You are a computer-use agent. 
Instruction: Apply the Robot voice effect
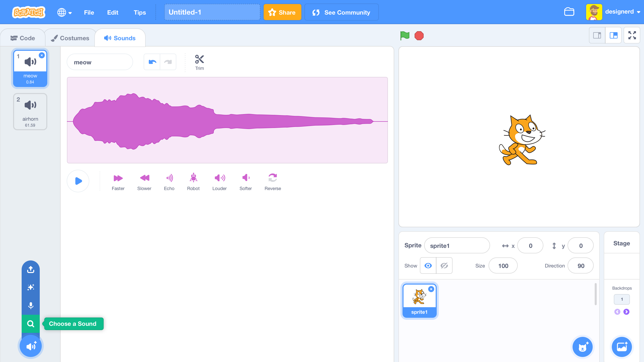(x=193, y=181)
